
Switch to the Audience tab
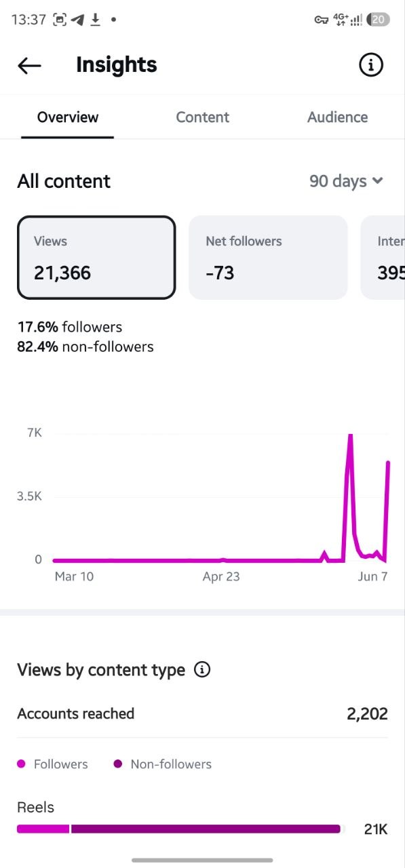pos(337,117)
